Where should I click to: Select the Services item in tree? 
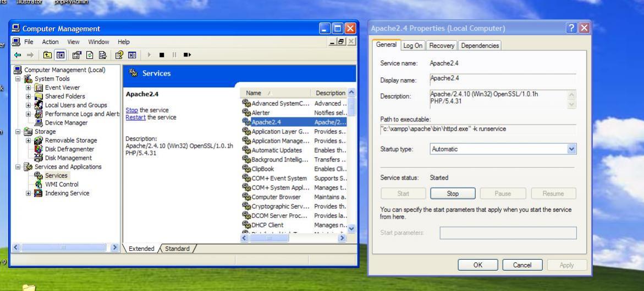(x=56, y=175)
